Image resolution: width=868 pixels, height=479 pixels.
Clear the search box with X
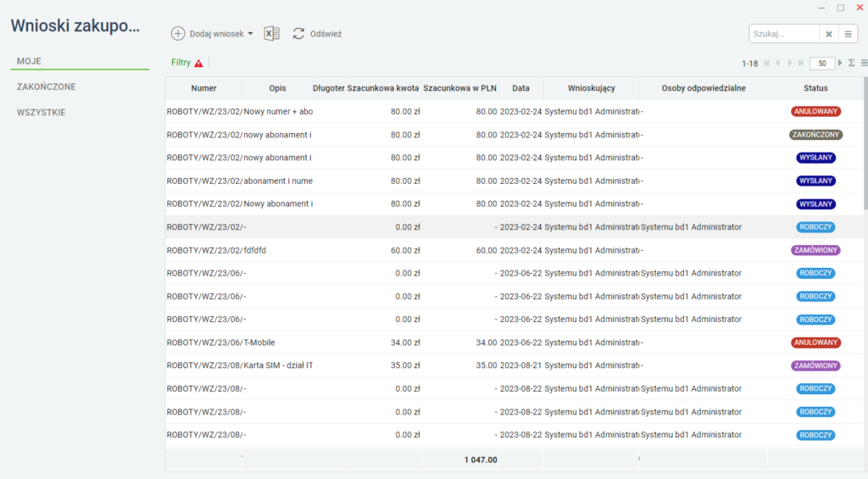tap(829, 34)
